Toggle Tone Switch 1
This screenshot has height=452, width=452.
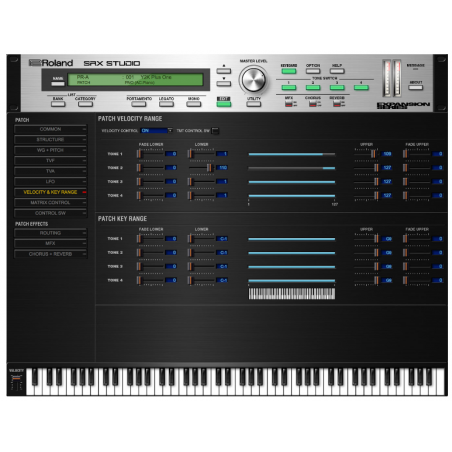289,88
